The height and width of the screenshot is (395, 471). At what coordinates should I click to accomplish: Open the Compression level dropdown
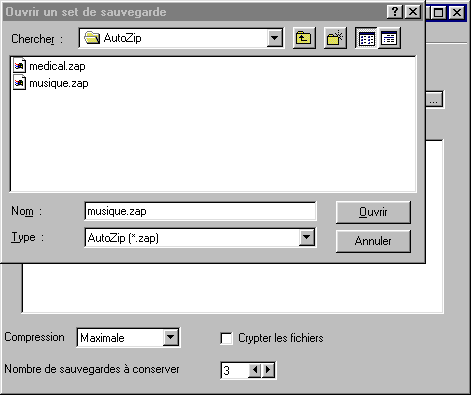point(170,337)
